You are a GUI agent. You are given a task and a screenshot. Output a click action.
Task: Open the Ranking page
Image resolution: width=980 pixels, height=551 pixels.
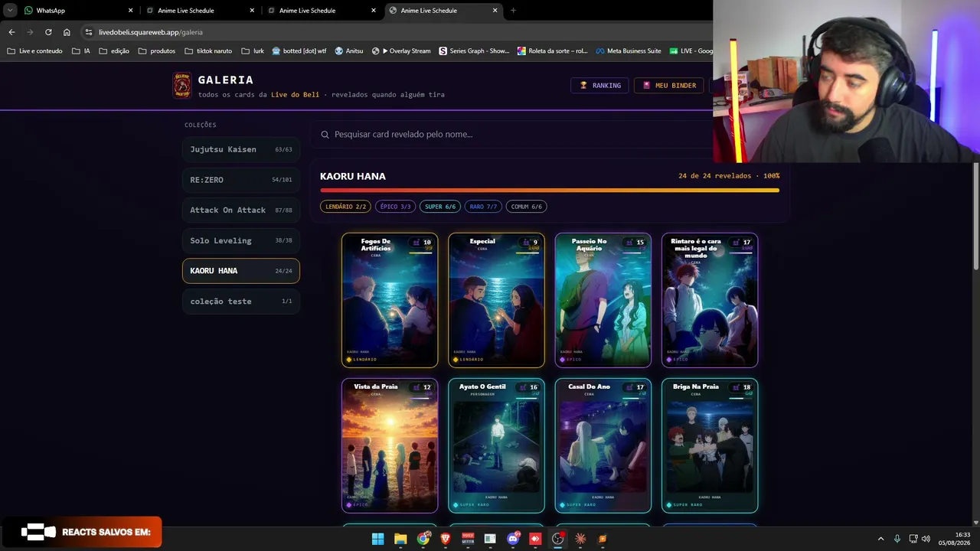[x=599, y=86]
